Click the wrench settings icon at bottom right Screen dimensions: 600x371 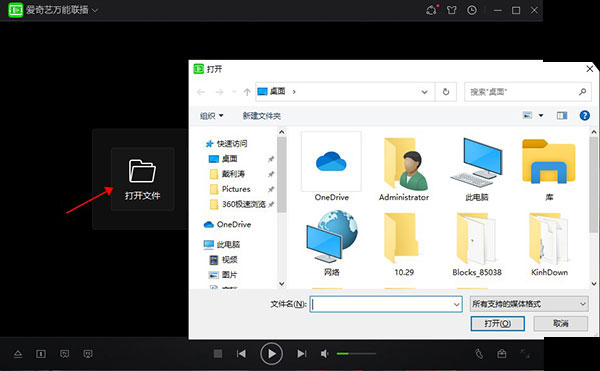coord(479,354)
